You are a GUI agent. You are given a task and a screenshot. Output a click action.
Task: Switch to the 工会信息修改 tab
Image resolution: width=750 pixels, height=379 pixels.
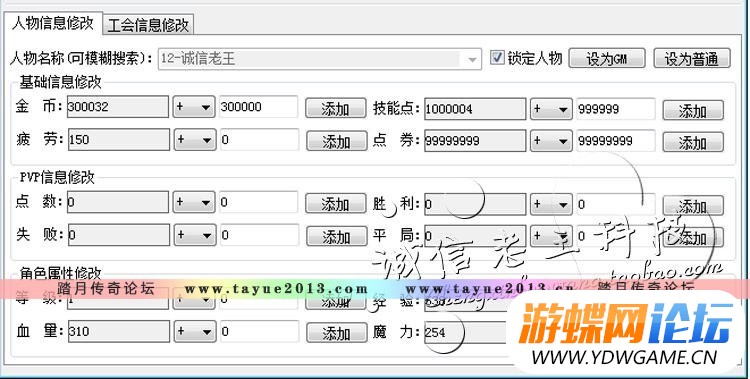pyautogui.click(x=148, y=24)
